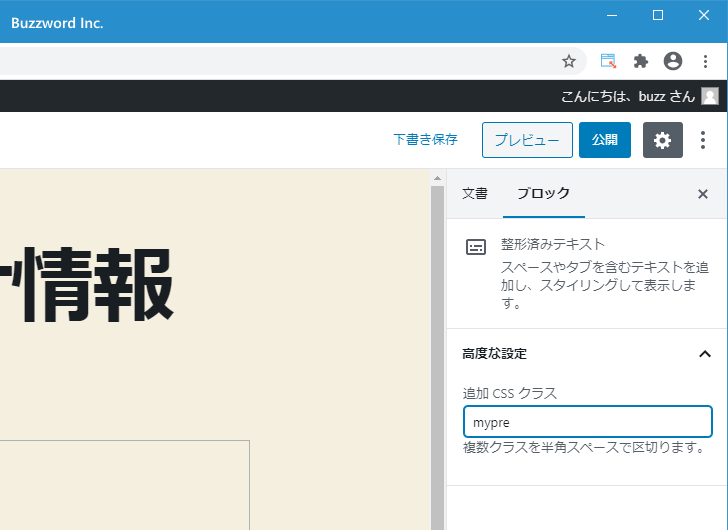Focus the 追加 CSS クラス input field
Image resolution: width=728 pixels, height=530 pixels.
[588, 422]
